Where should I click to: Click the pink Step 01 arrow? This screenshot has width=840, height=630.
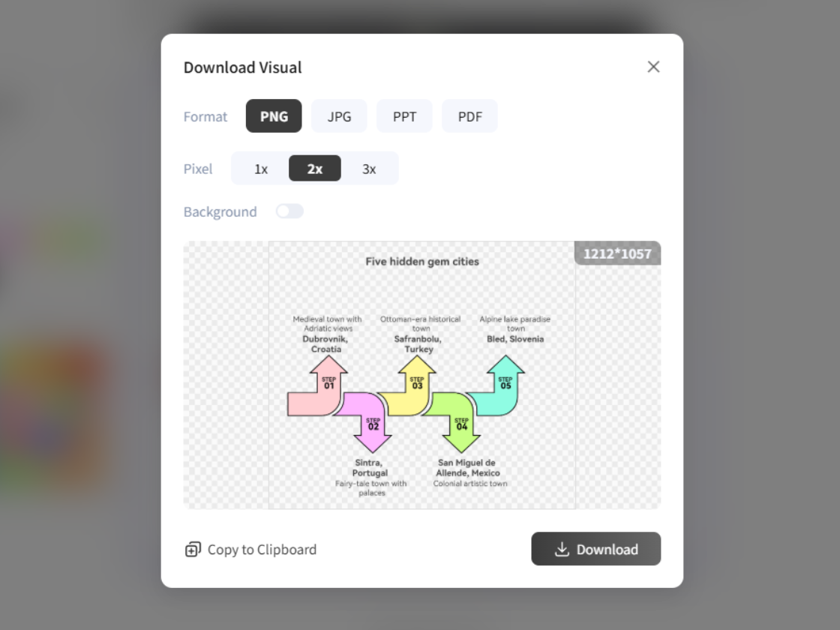[316, 394]
